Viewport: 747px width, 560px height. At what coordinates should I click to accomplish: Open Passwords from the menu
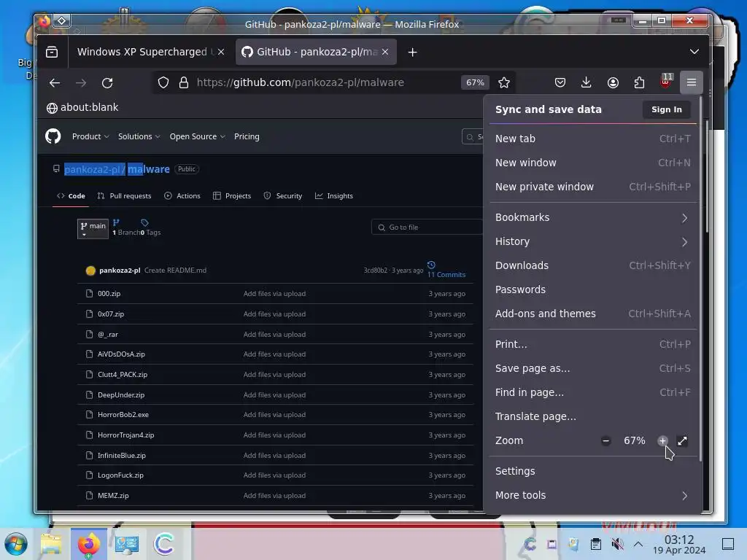[592, 289]
